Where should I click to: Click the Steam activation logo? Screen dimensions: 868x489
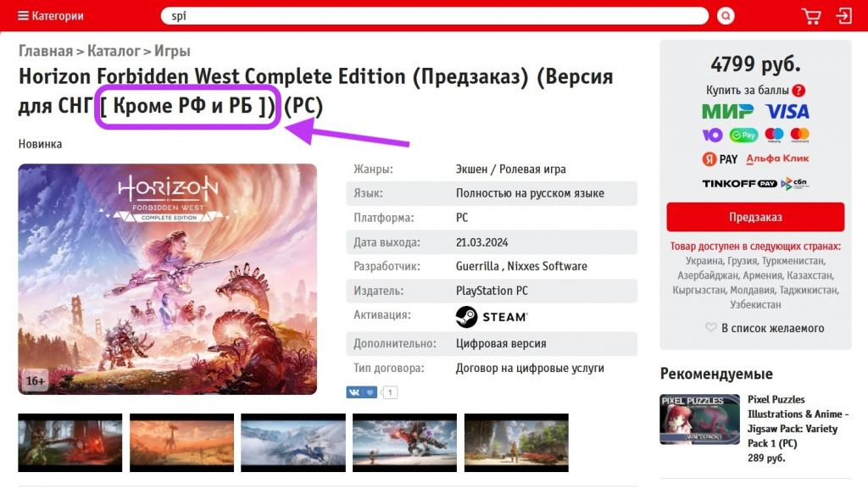(492, 317)
